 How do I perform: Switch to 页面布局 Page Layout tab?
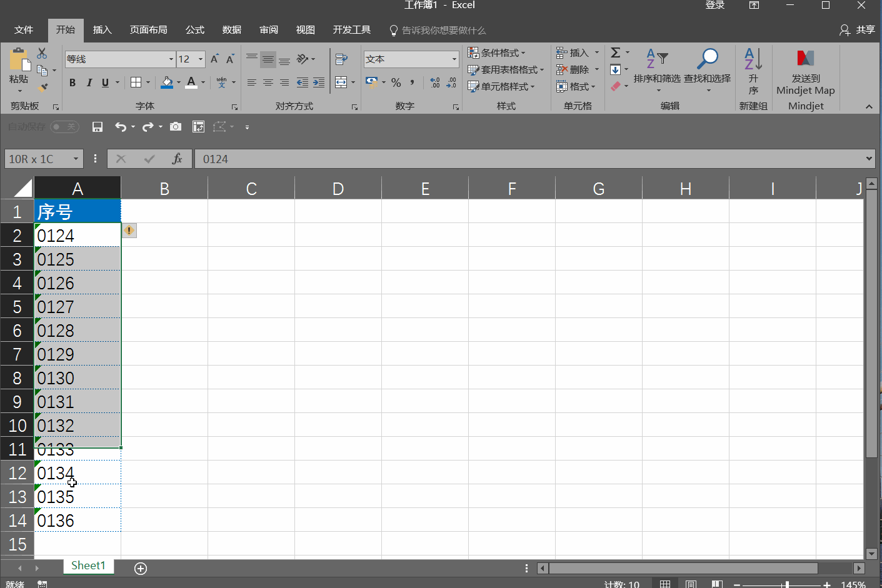pyautogui.click(x=148, y=30)
